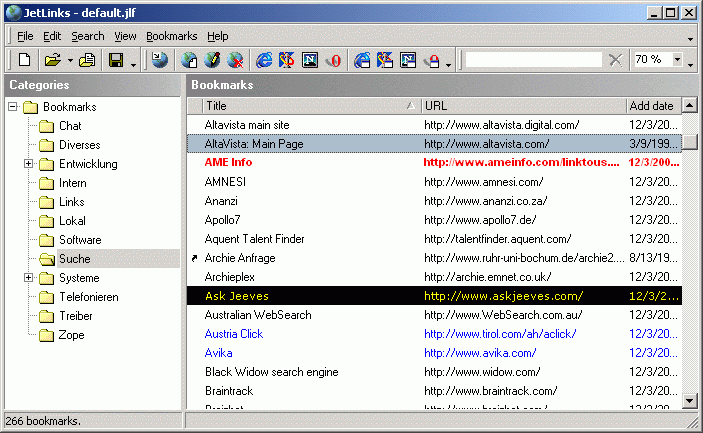Sort by the Add date column header
703x433 pixels.
654,106
